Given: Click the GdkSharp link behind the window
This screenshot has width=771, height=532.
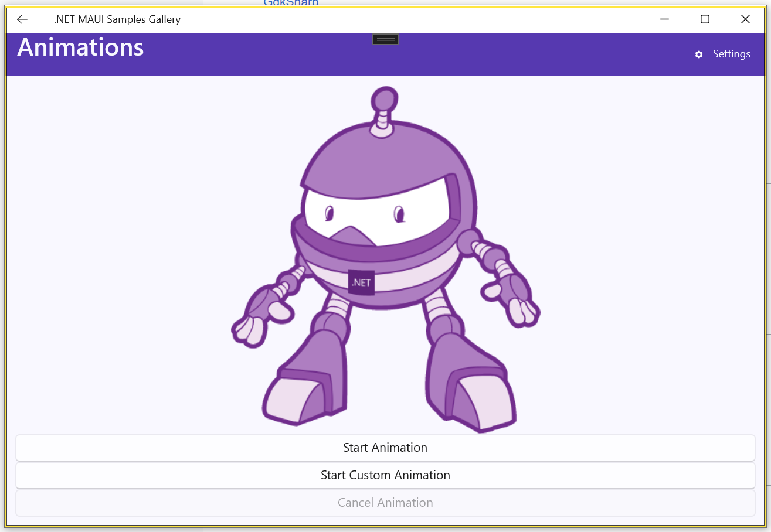Looking at the screenshot, I should pyautogui.click(x=291, y=3).
